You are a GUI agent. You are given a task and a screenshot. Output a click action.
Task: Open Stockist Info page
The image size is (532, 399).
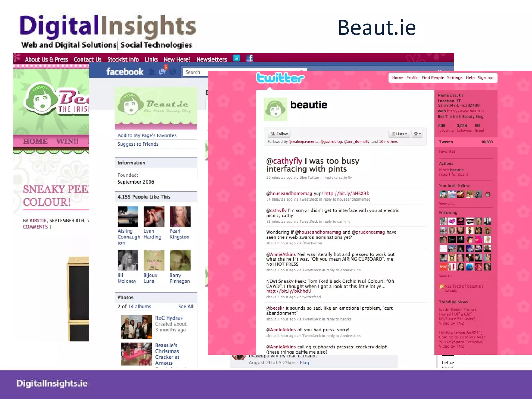coord(123,59)
